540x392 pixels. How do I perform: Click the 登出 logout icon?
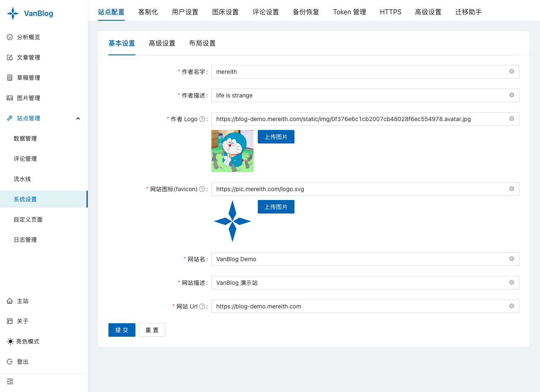[x=10, y=362]
